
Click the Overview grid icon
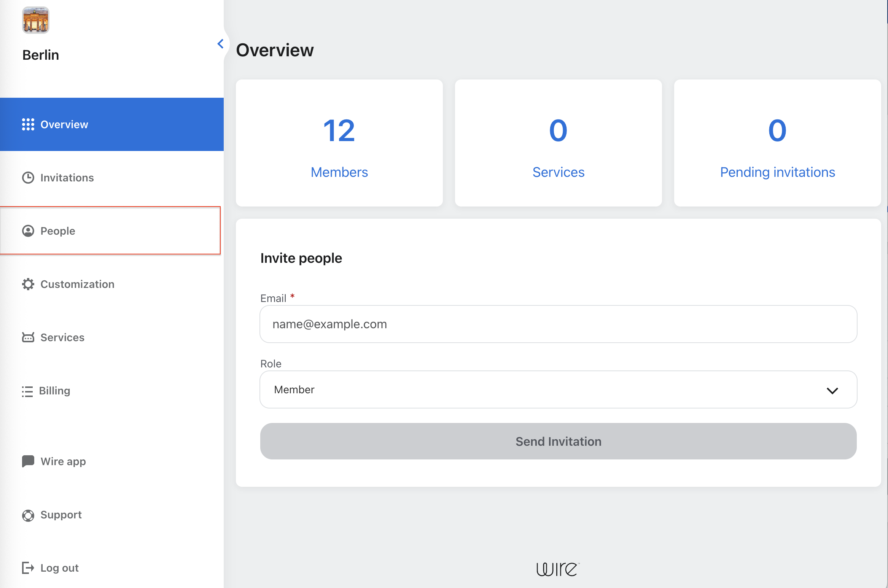(28, 124)
